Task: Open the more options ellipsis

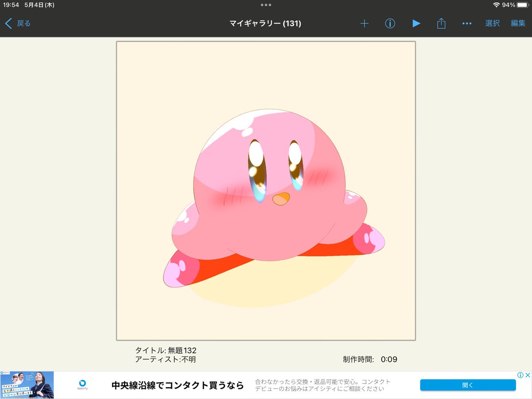Action: [x=467, y=23]
